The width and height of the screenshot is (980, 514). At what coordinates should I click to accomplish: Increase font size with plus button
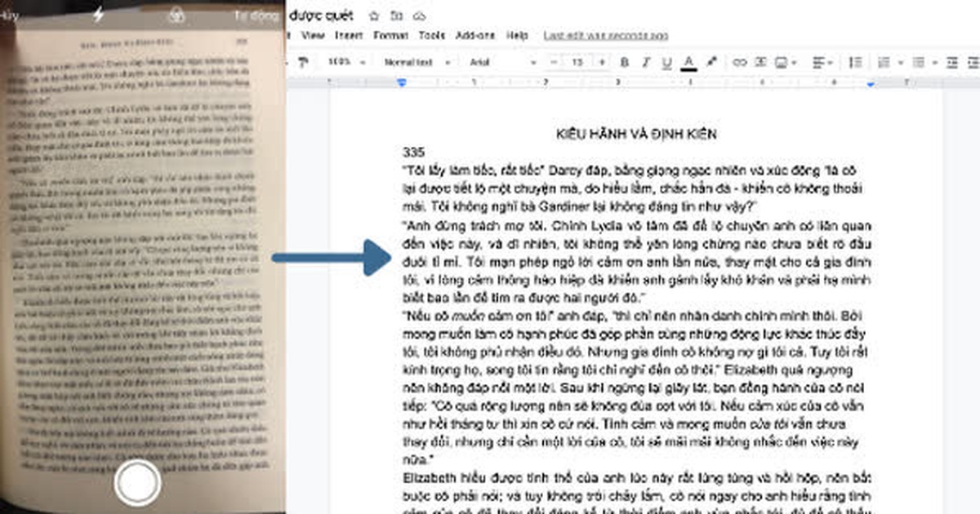[x=602, y=62]
